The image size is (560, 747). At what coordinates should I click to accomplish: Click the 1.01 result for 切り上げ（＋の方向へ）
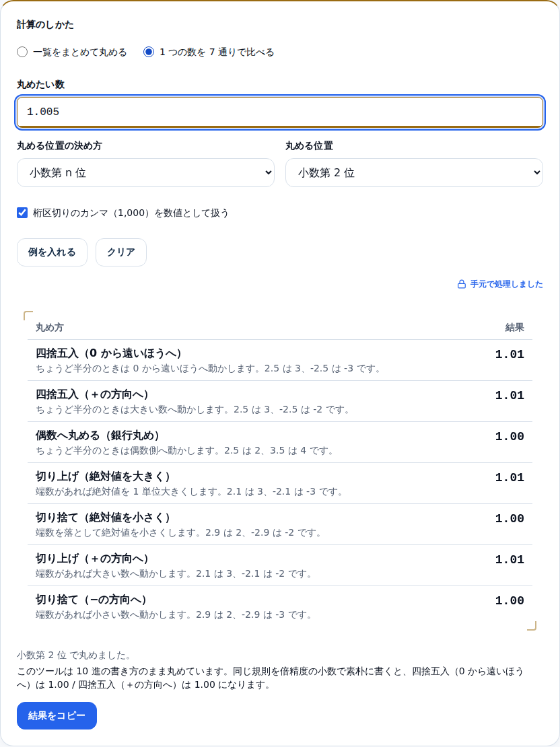coord(510,559)
